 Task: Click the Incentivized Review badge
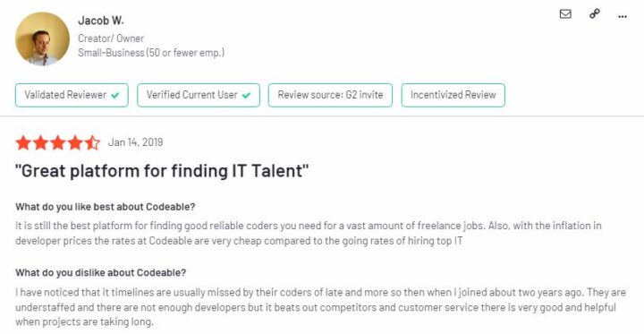tap(453, 95)
